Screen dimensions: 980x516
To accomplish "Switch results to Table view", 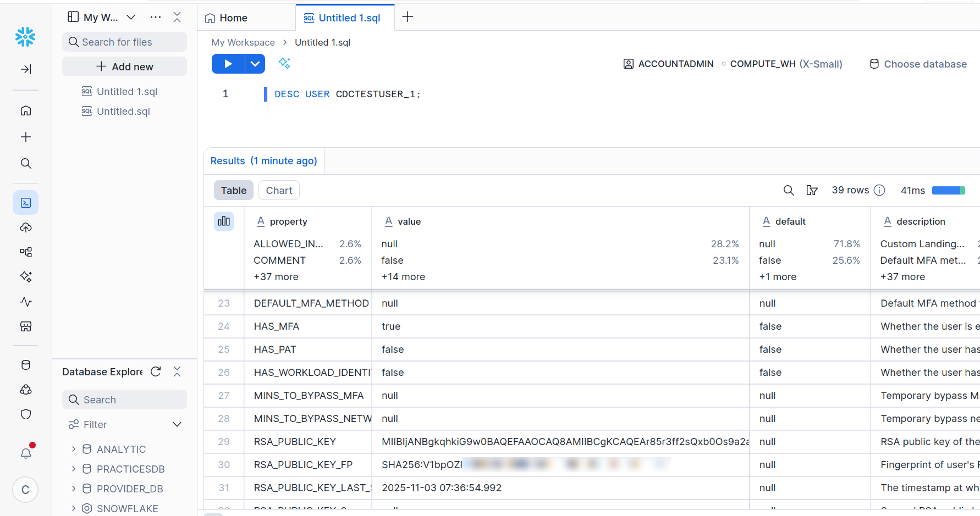I will [234, 191].
